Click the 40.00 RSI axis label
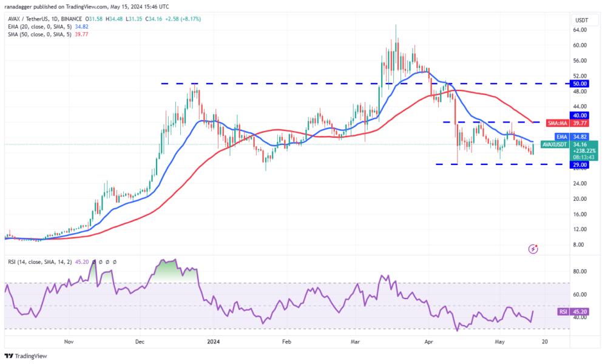This screenshot has width=605, height=364. [x=580, y=317]
